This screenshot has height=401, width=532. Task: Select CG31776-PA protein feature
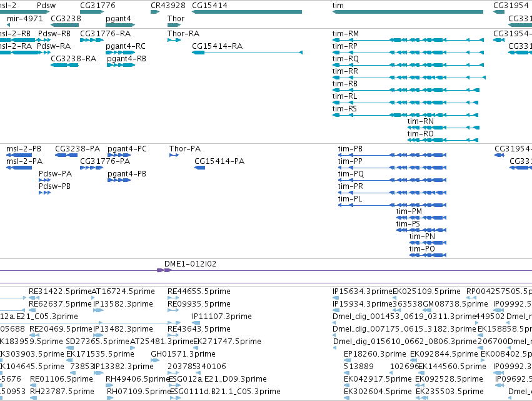[x=92, y=168]
